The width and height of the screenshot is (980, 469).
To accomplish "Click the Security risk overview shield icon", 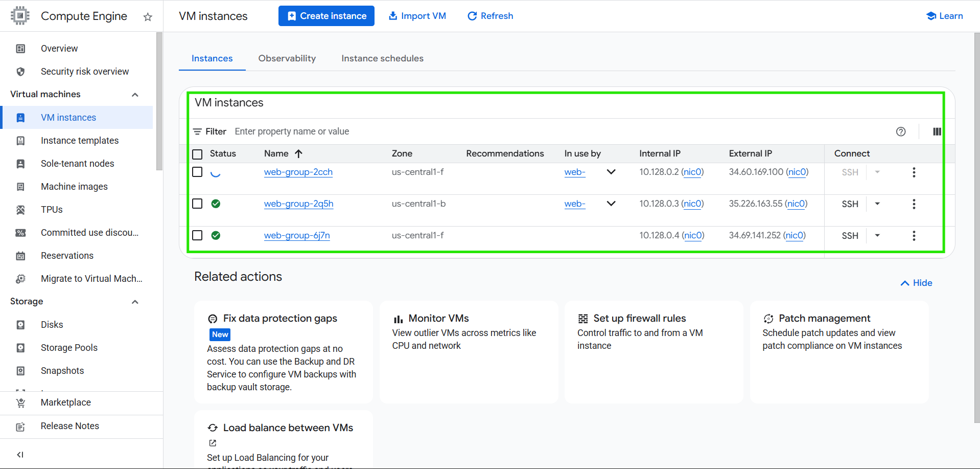I will (20, 72).
